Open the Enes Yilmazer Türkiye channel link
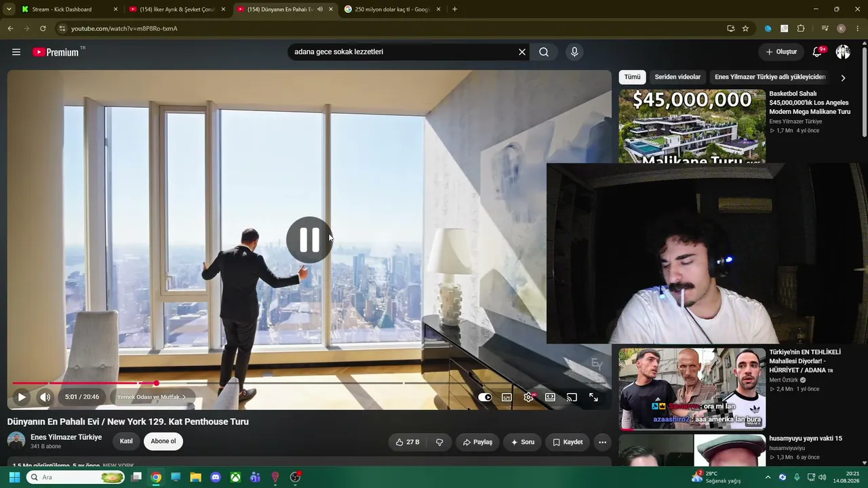This screenshot has height=488, width=868. (x=66, y=437)
